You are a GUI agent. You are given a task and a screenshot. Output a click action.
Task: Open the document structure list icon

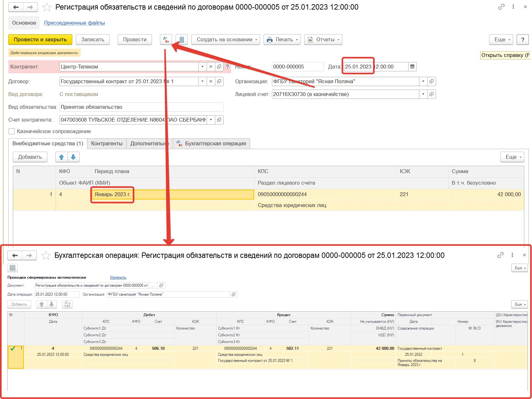(182, 40)
